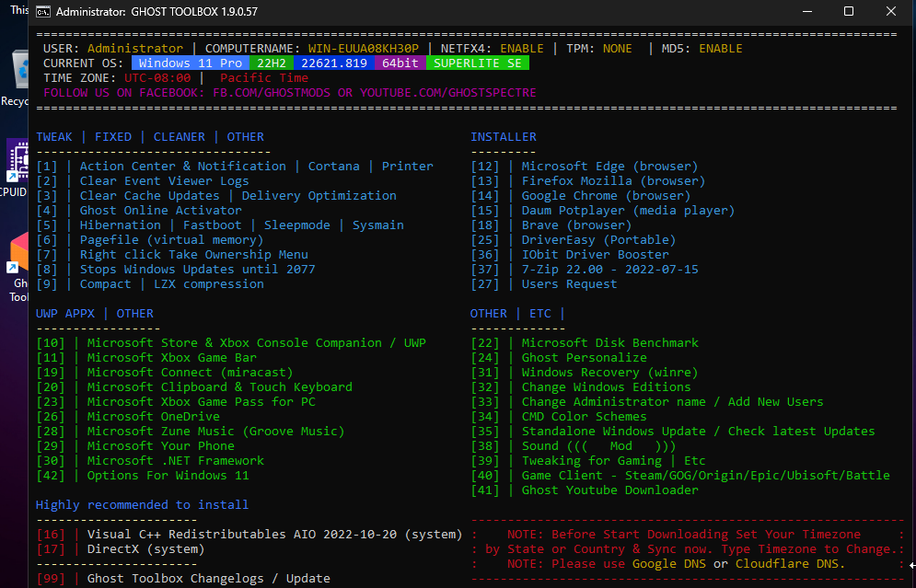The height and width of the screenshot is (588, 916).
Task: Click option 6 Pagefile virtual memory
Action: coord(149,240)
